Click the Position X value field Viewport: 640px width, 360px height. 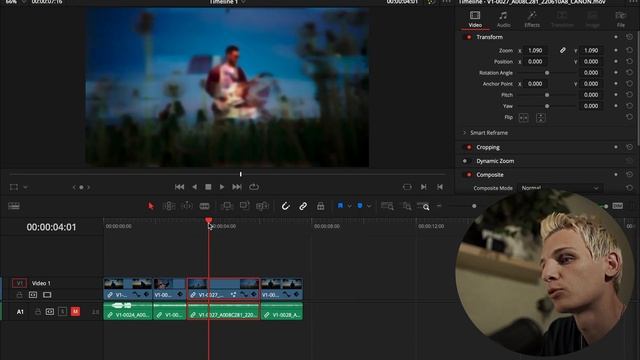click(x=535, y=62)
